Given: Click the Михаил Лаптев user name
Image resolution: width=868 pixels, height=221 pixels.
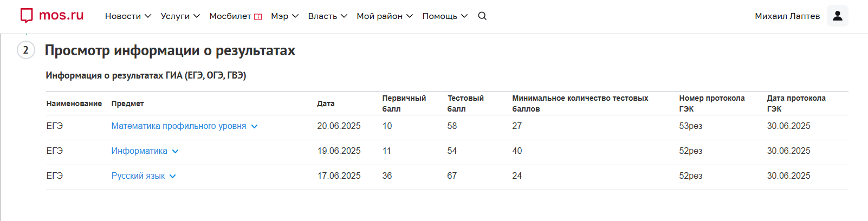Looking at the screenshot, I should tap(787, 16).
